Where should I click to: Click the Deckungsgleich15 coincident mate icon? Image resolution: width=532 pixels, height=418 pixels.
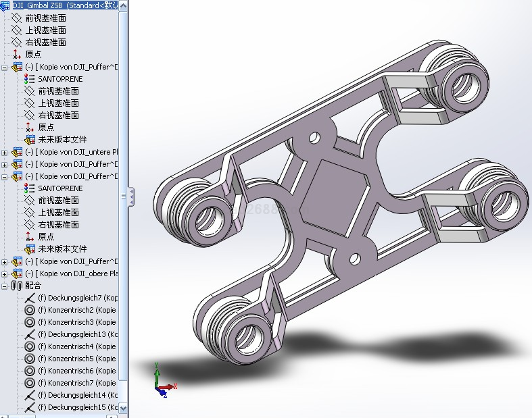pyautogui.click(x=30, y=407)
